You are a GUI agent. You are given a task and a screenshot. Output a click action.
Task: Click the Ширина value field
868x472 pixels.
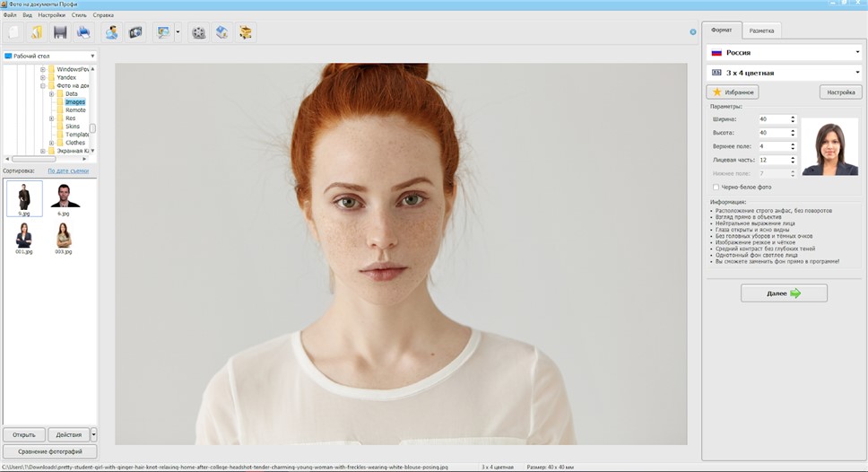click(773, 119)
